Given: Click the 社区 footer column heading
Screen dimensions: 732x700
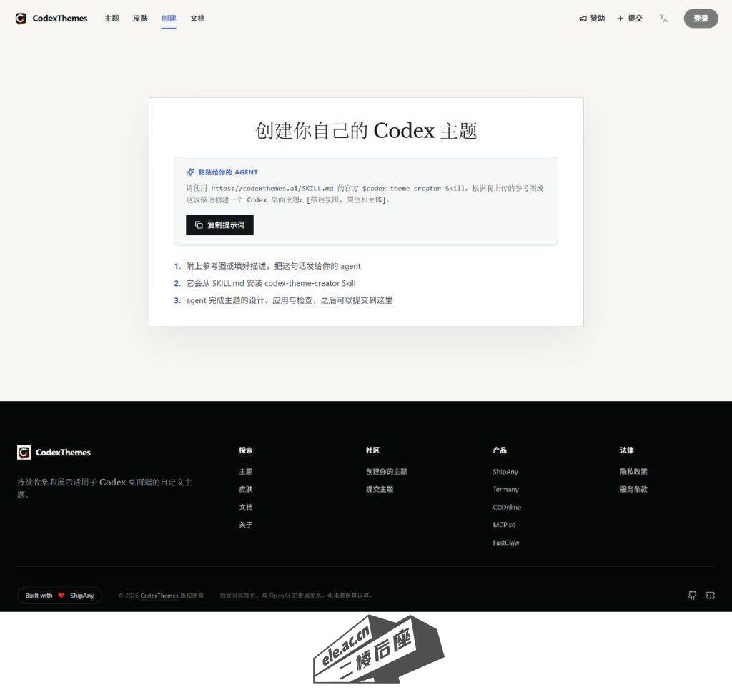Looking at the screenshot, I should [x=372, y=450].
